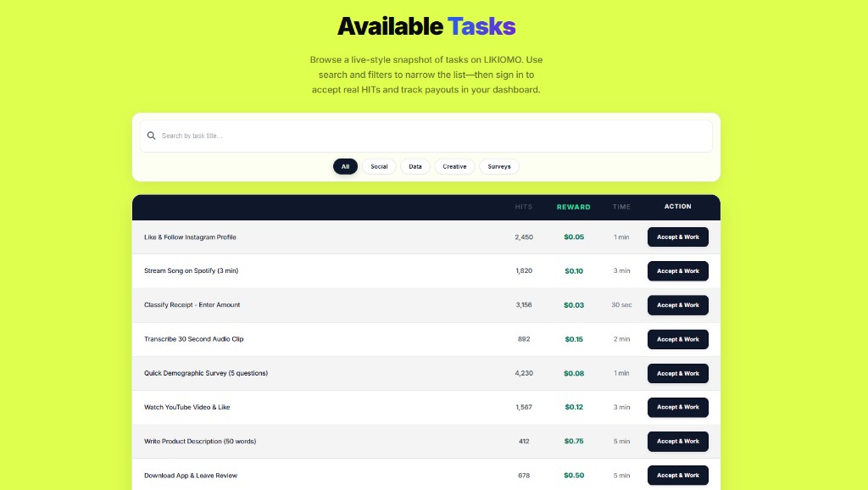
Task: Click the $0.03 reward value
Action: pyautogui.click(x=574, y=305)
